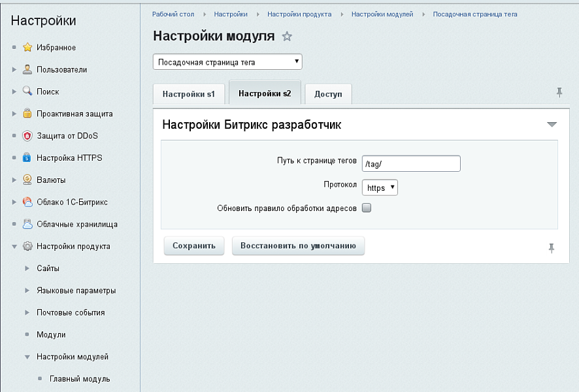Click the pin icon above the tabs
The height and width of the screenshot is (392, 579).
click(x=559, y=93)
